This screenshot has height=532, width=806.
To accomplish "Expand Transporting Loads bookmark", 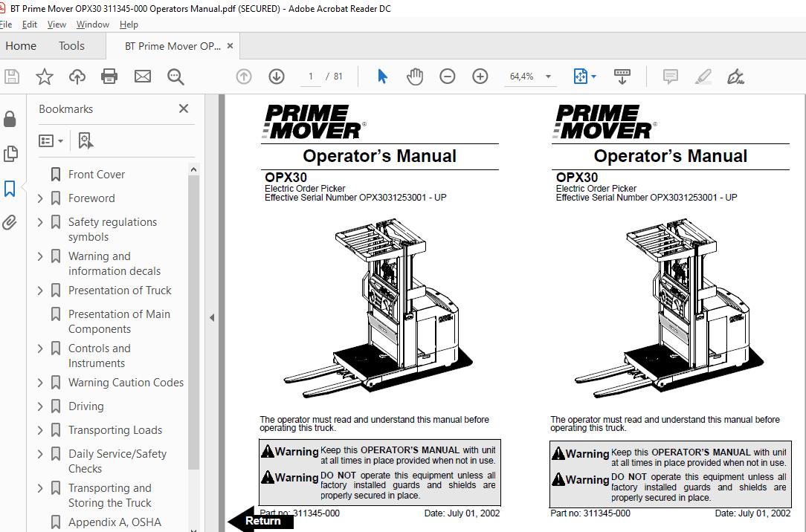I will [40, 429].
